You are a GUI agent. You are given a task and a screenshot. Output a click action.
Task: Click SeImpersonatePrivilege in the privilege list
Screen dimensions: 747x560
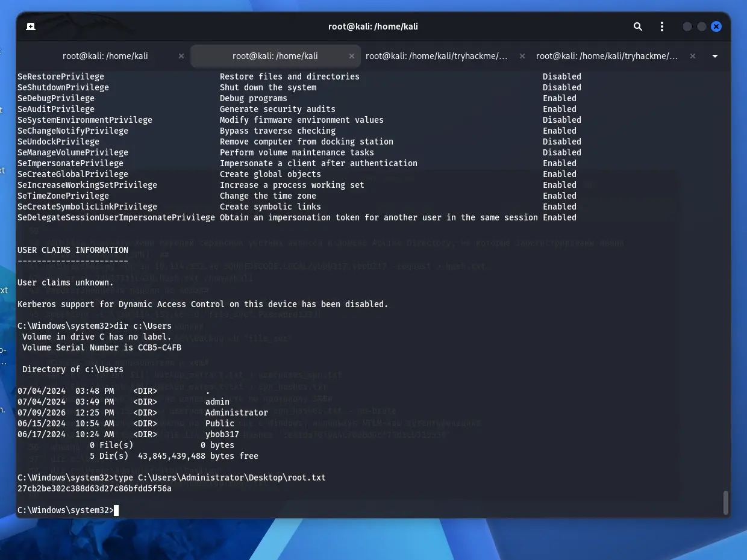coord(70,163)
